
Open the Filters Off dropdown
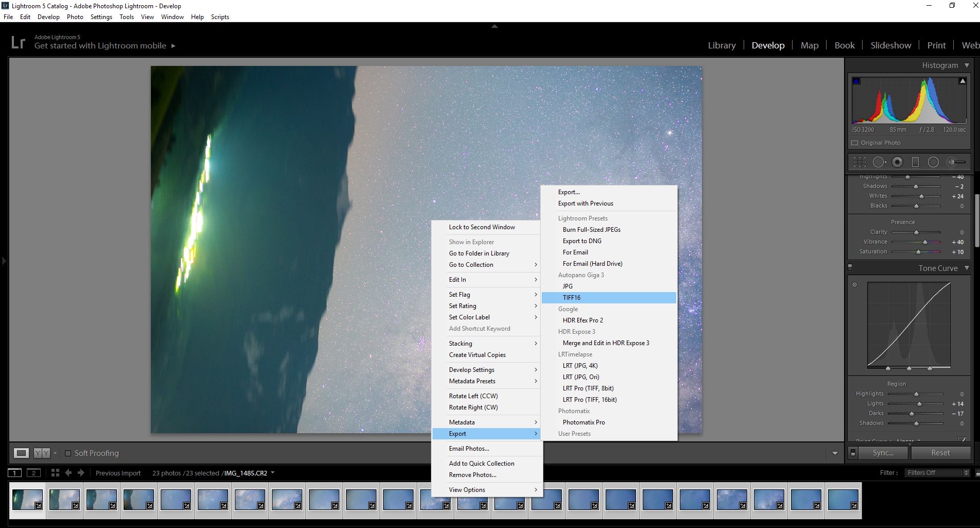point(937,473)
